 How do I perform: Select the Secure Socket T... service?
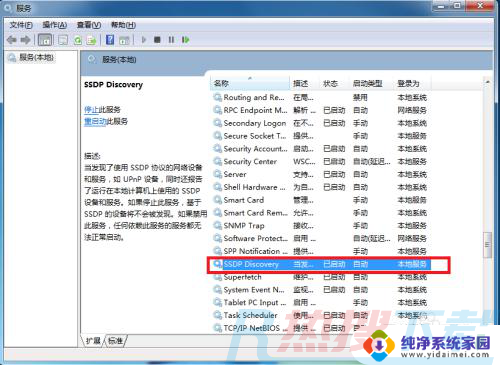tap(320, 136)
